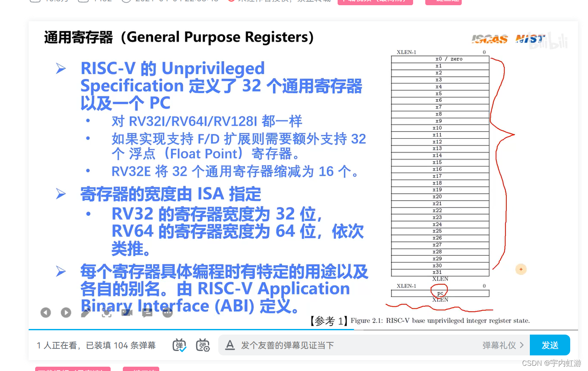Click the focus frame icon in slideshow toolbar

[x=107, y=312]
